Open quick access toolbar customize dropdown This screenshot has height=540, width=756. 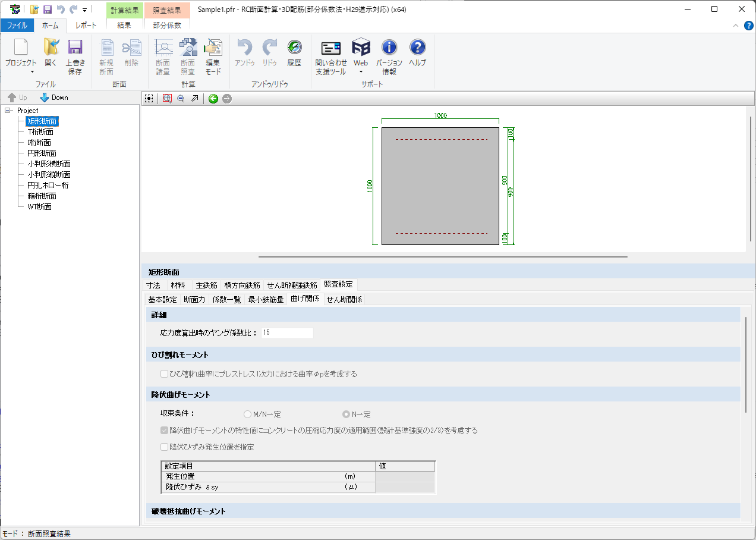coord(85,10)
